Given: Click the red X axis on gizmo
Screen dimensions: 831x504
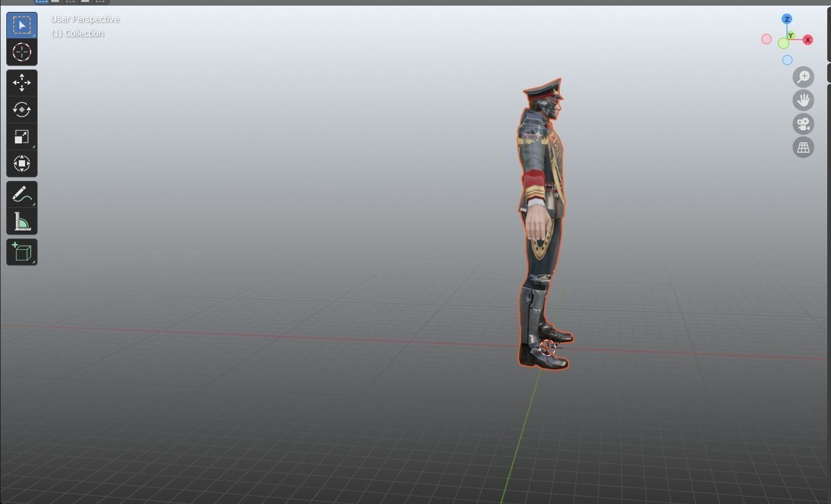Looking at the screenshot, I should pos(808,40).
